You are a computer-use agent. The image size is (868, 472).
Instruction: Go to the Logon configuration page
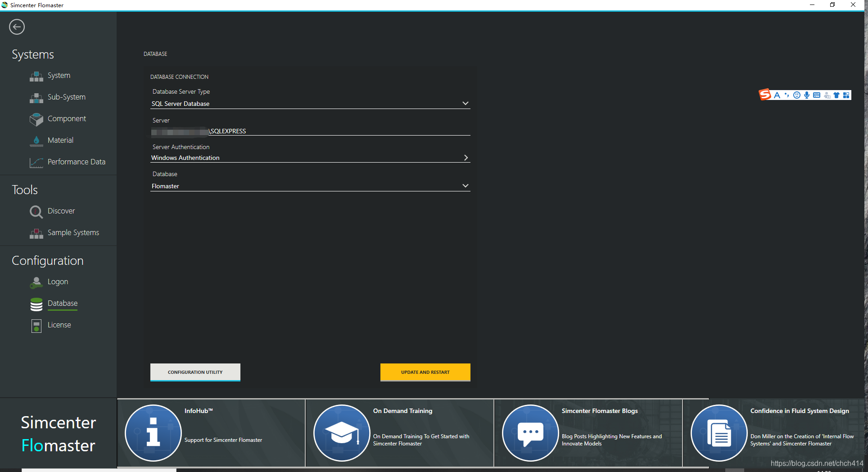click(59, 282)
